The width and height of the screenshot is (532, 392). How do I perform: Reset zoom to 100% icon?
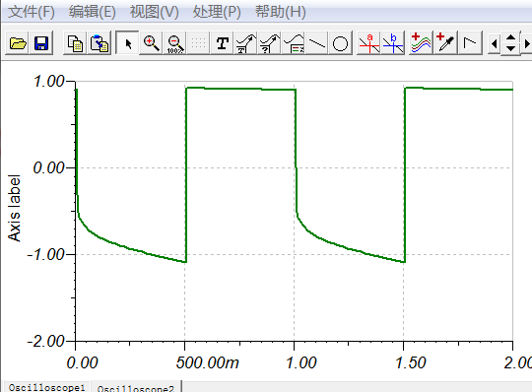(174, 43)
